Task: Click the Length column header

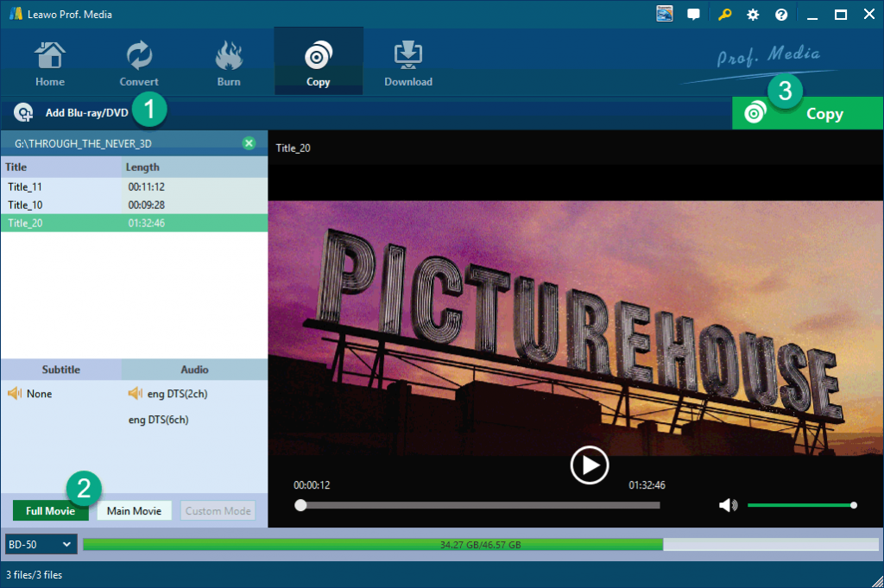Action: click(x=194, y=167)
